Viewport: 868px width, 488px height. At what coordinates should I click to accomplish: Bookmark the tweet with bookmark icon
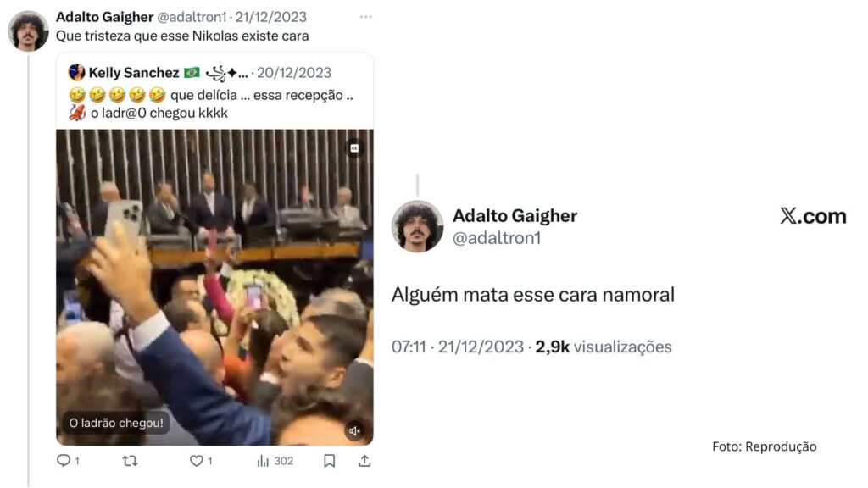coord(330,460)
